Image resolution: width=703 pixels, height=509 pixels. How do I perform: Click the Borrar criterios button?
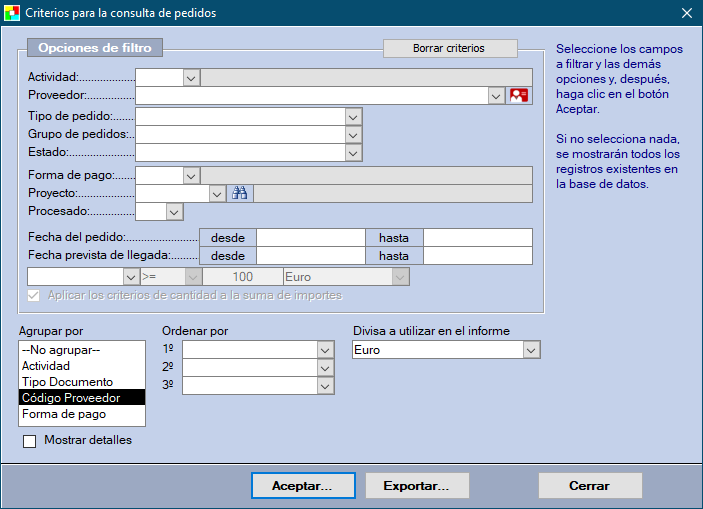coord(449,48)
